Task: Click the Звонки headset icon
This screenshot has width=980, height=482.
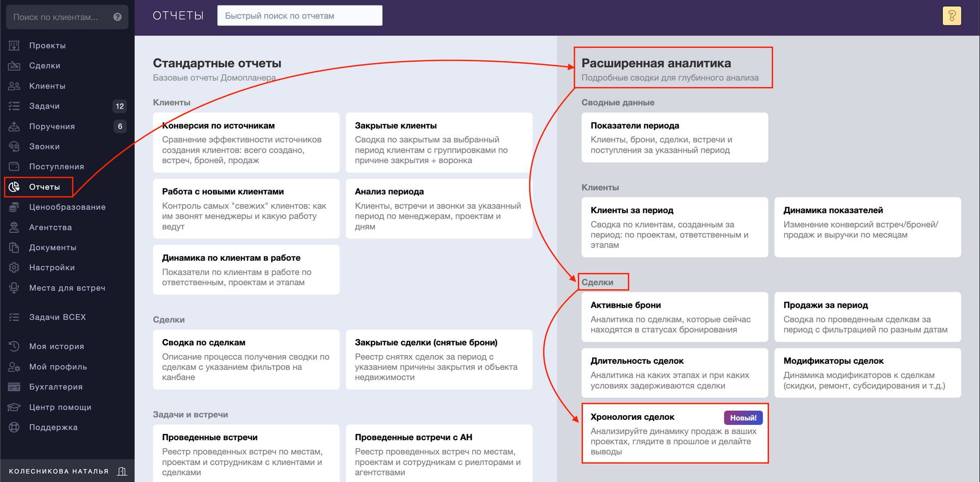Action: coord(14,146)
